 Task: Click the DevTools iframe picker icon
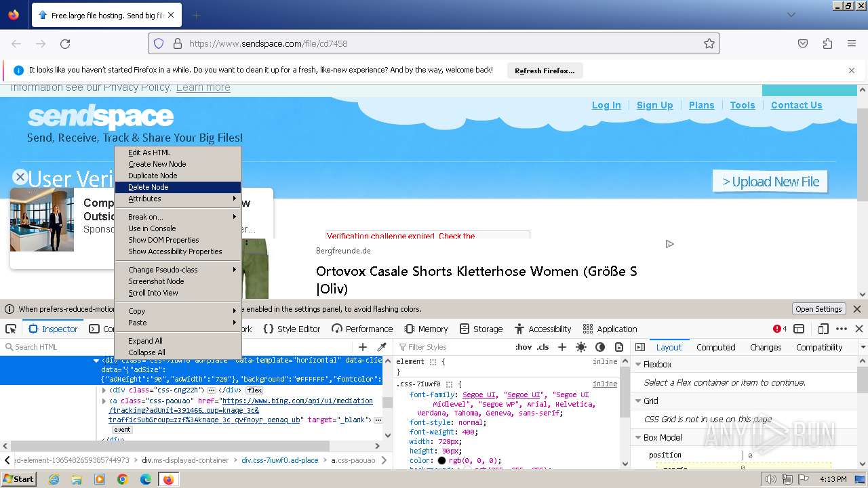pyautogui.click(x=799, y=329)
